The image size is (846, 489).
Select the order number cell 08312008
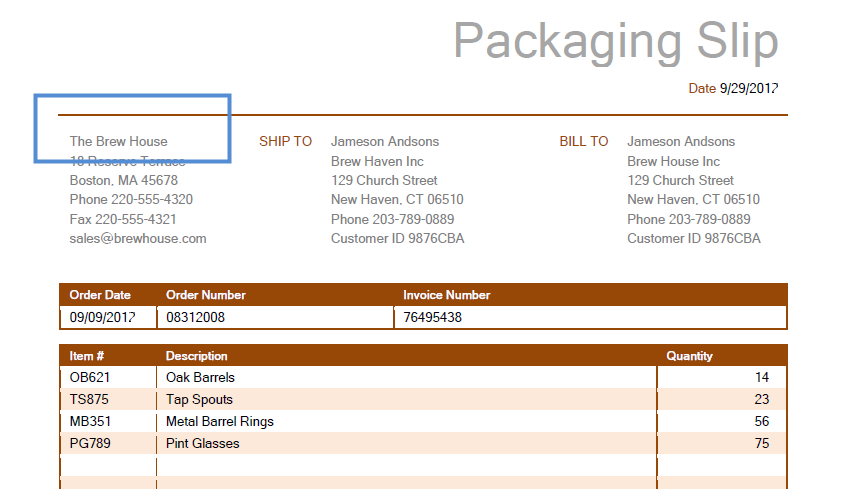(196, 318)
